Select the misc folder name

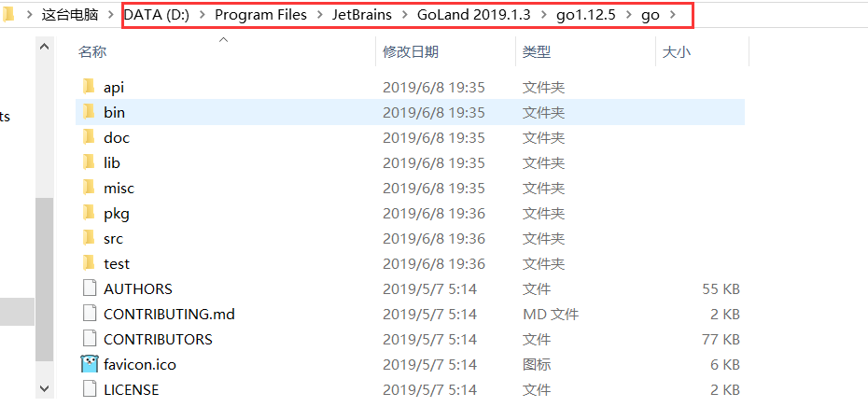click(x=119, y=188)
